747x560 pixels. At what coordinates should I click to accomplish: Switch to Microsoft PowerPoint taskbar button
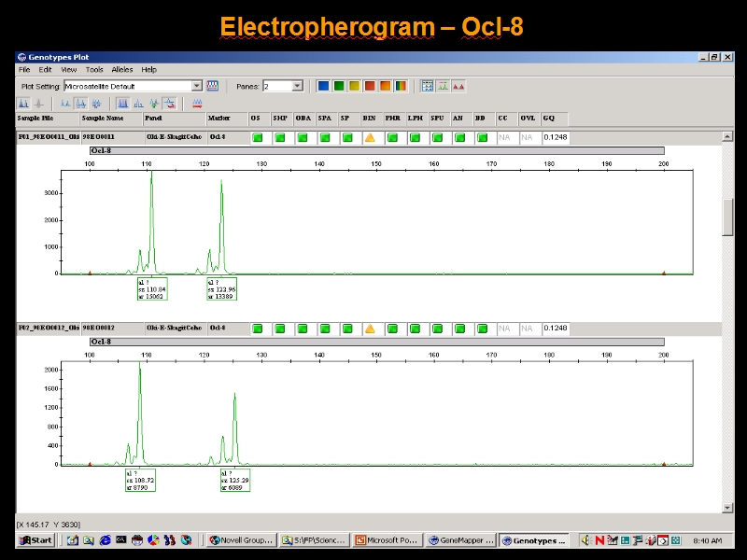(387, 540)
